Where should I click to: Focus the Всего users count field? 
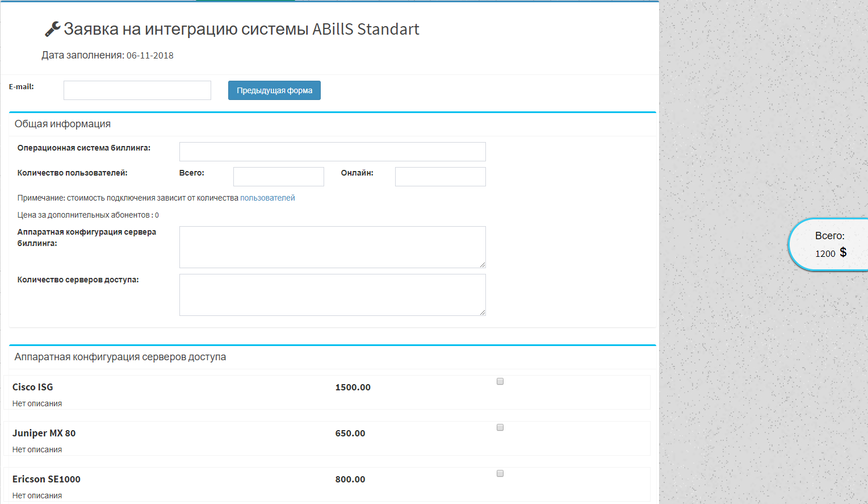click(279, 177)
